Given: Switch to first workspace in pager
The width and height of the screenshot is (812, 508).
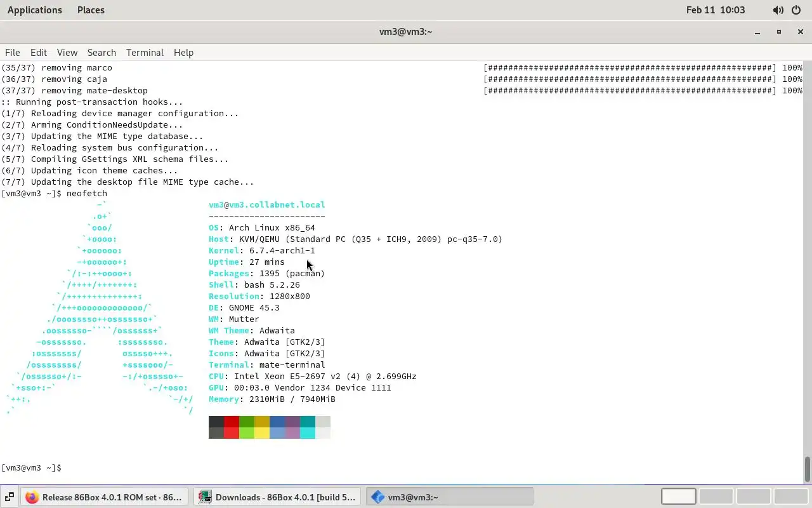Looking at the screenshot, I should click(678, 497).
